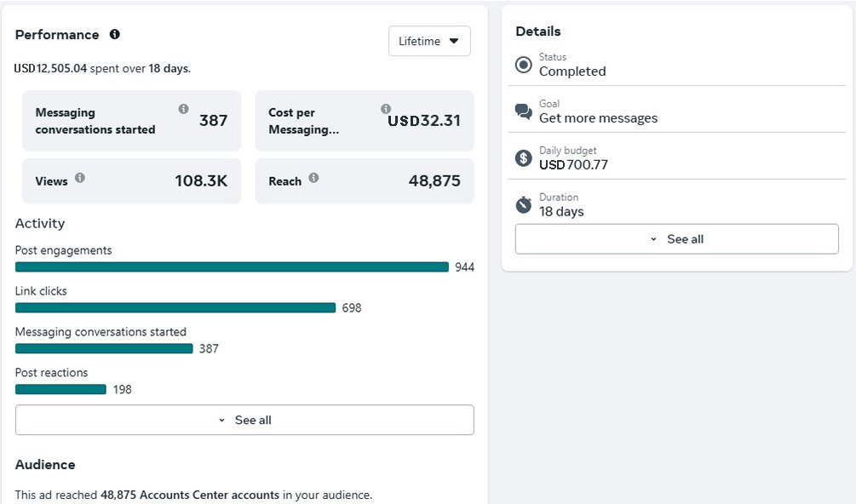The image size is (856, 504).
Task: Click the info icon beside Views
Action: click(80, 178)
